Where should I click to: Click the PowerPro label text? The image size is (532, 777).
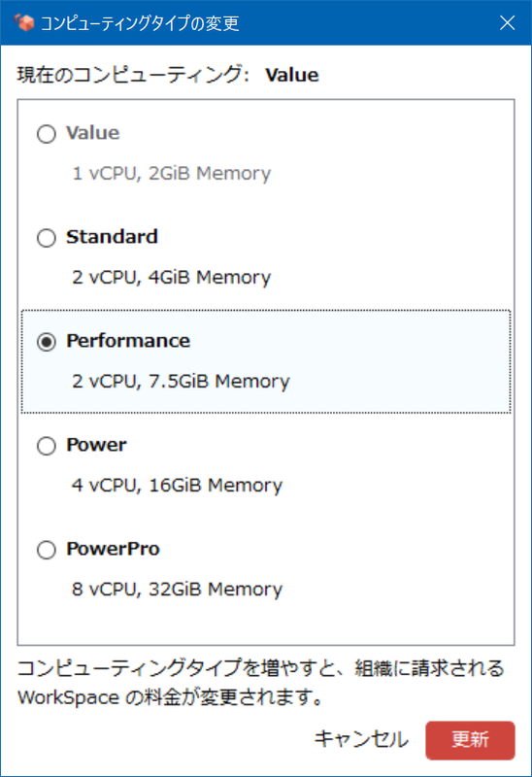click(113, 549)
